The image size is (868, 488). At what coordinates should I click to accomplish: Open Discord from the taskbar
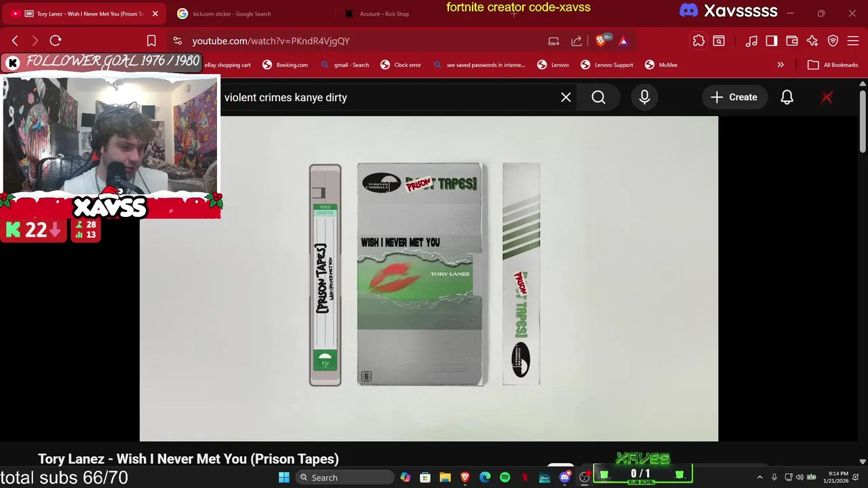564,477
